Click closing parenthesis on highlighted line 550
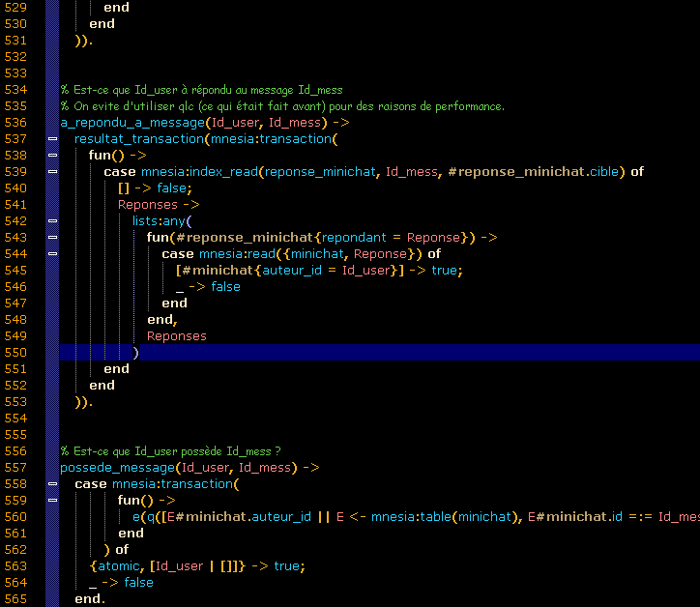 (135, 353)
